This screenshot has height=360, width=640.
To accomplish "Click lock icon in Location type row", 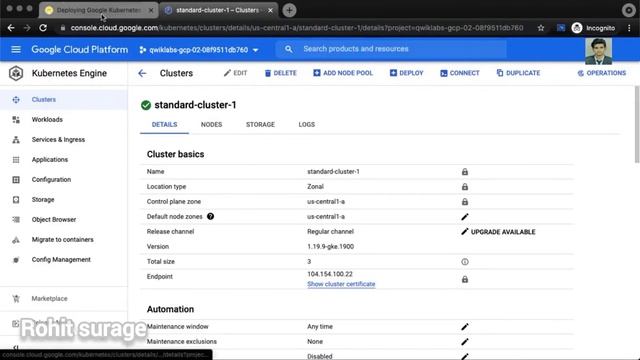I will click(x=465, y=187).
